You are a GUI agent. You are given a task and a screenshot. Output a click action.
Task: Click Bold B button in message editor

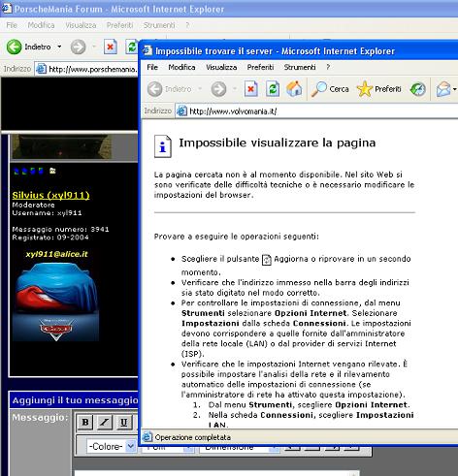click(85, 422)
